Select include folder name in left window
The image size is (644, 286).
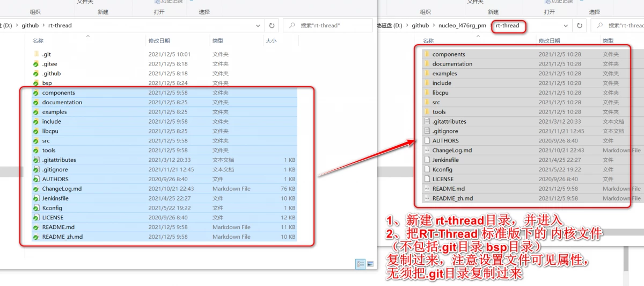(x=52, y=121)
